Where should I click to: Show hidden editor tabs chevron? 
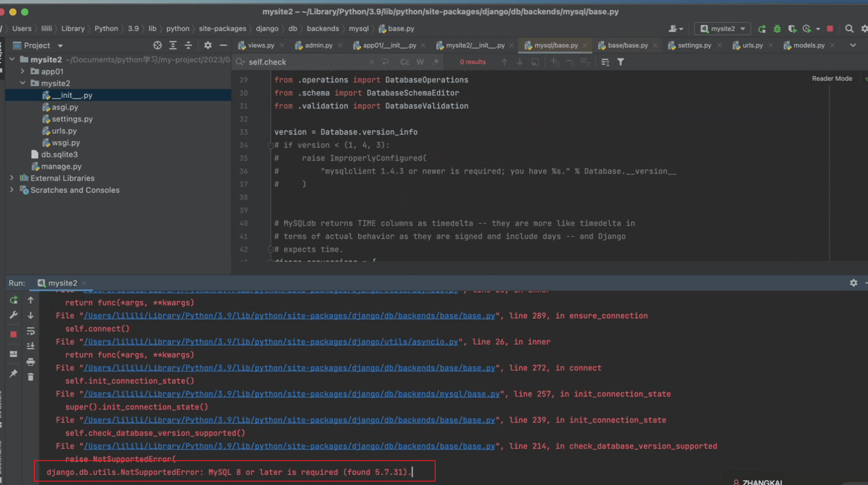coord(853,45)
